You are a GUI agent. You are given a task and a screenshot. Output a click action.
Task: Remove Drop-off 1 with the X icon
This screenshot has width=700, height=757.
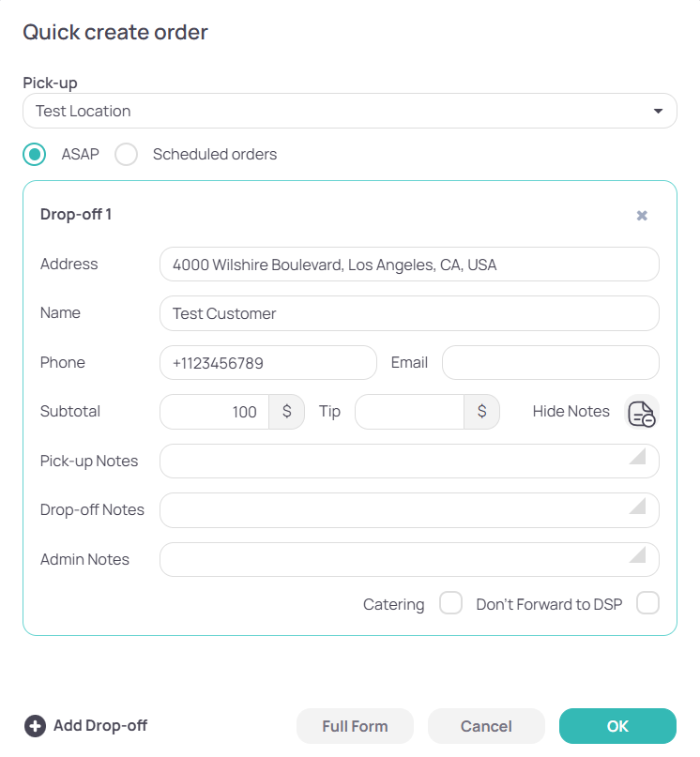click(x=642, y=216)
